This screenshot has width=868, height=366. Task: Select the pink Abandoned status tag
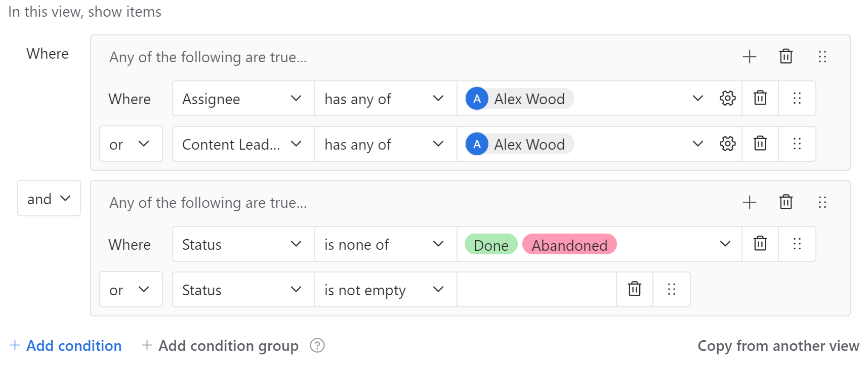pos(569,245)
